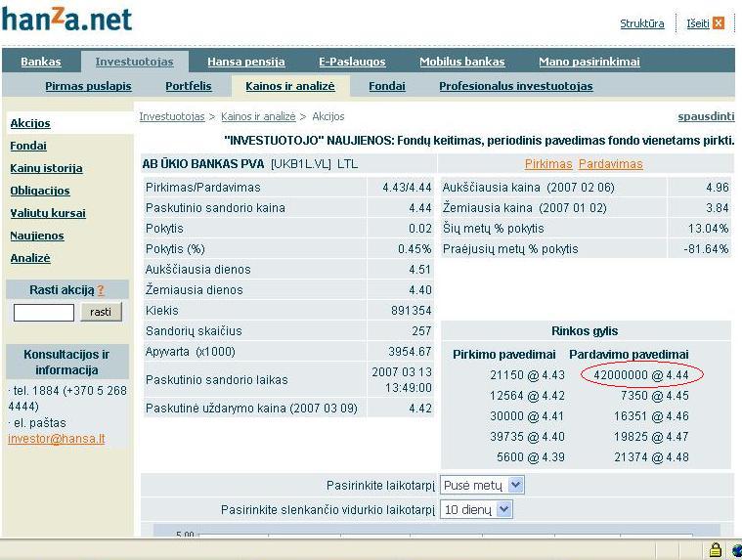Click the 21374 @ 4.48 sell order
This screenshot has width=742, height=560.
(651, 457)
